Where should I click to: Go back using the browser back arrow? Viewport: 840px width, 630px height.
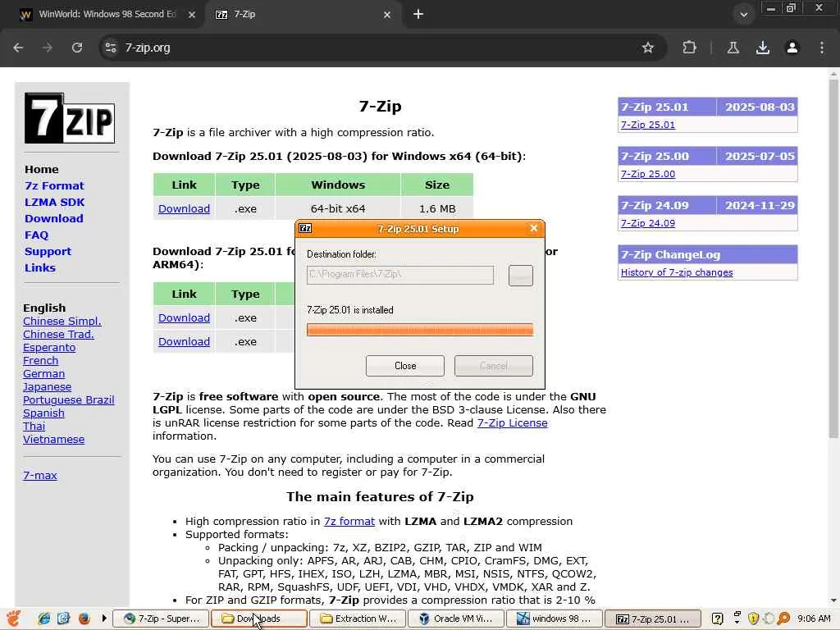(x=18, y=48)
